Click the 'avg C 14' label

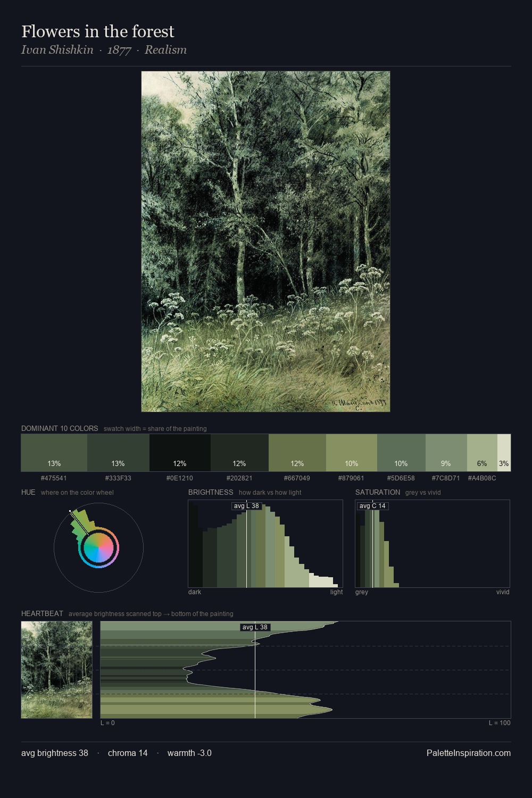pyautogui.click(x=372, y=506)
